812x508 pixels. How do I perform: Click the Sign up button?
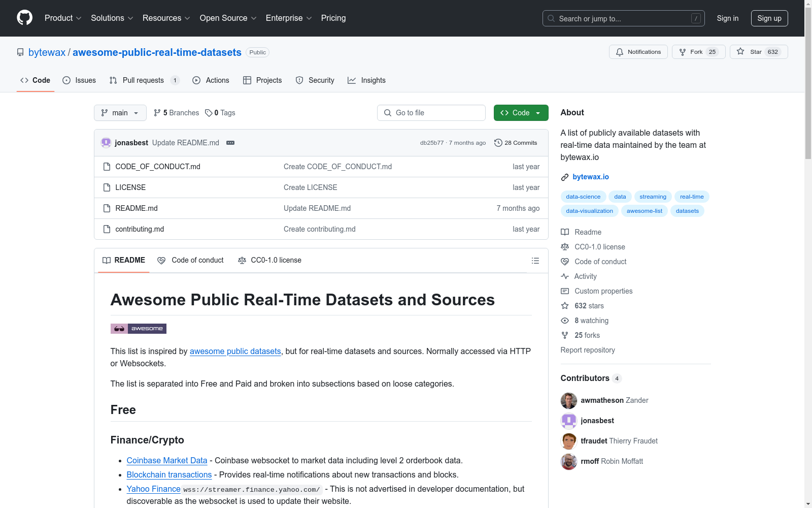[x=769, y=18]
